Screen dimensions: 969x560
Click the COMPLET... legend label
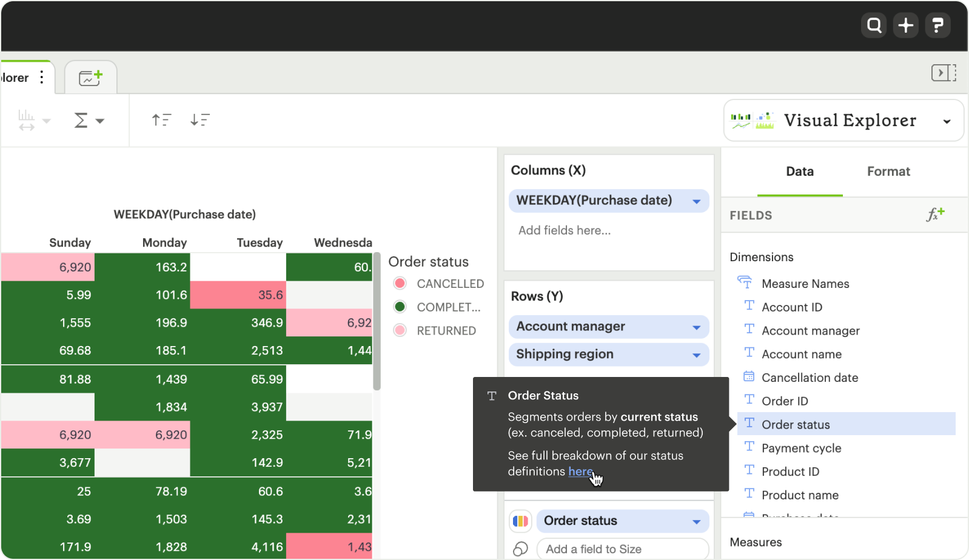[449, 307]
